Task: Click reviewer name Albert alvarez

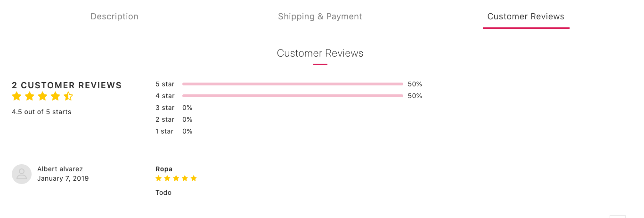Action: [60, 169]
